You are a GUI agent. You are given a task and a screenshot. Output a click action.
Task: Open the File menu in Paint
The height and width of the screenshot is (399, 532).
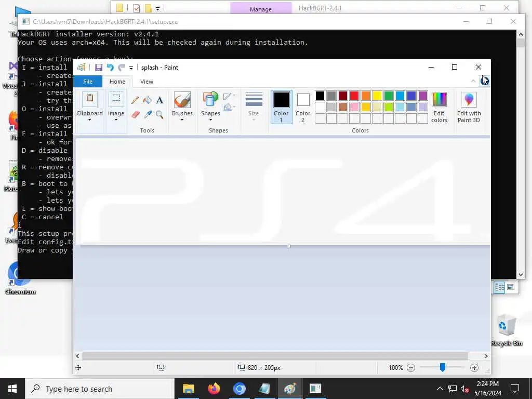tap(87, 82)
